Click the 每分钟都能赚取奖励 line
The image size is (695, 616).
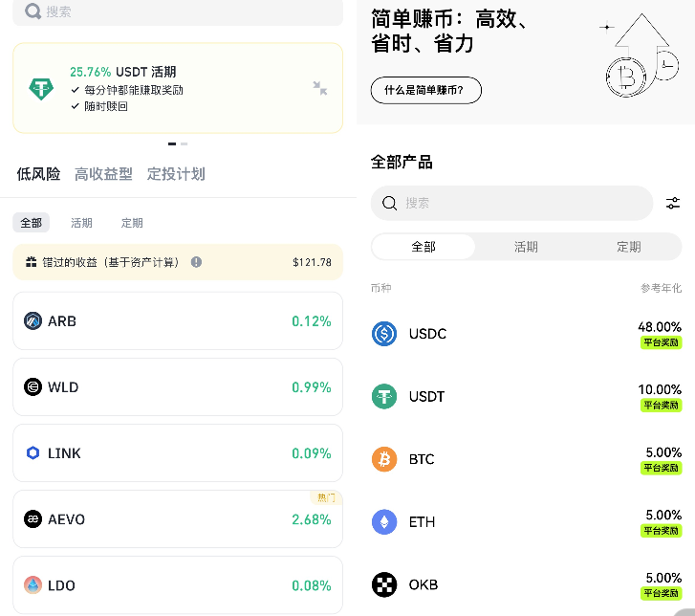127,90
